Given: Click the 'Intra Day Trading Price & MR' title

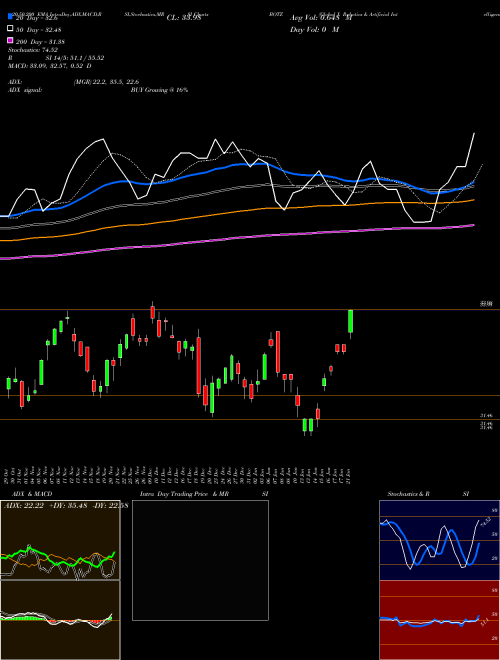Looking at the screenshot, I should (184, 494).
